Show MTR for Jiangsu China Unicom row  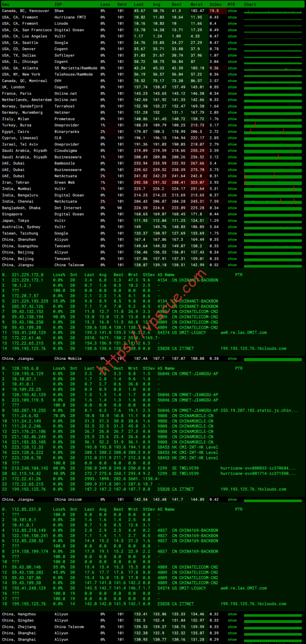pyautogui.click(x=232, y=500)
